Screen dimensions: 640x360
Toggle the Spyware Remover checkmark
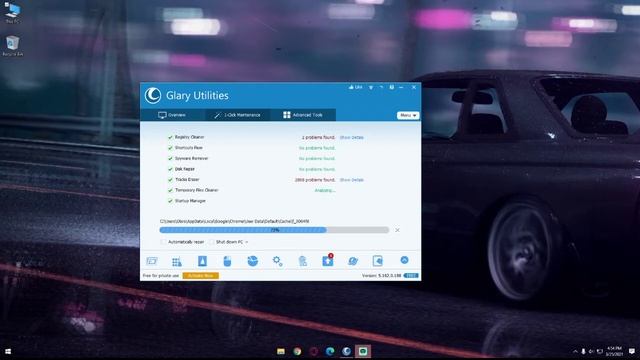[170, 159]
